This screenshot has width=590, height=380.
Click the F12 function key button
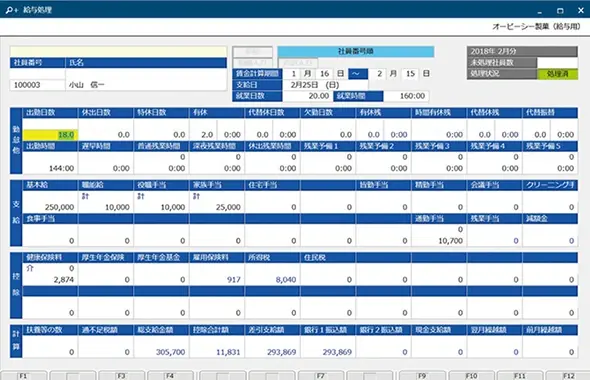pyautogui.click(x=568, y=375)
